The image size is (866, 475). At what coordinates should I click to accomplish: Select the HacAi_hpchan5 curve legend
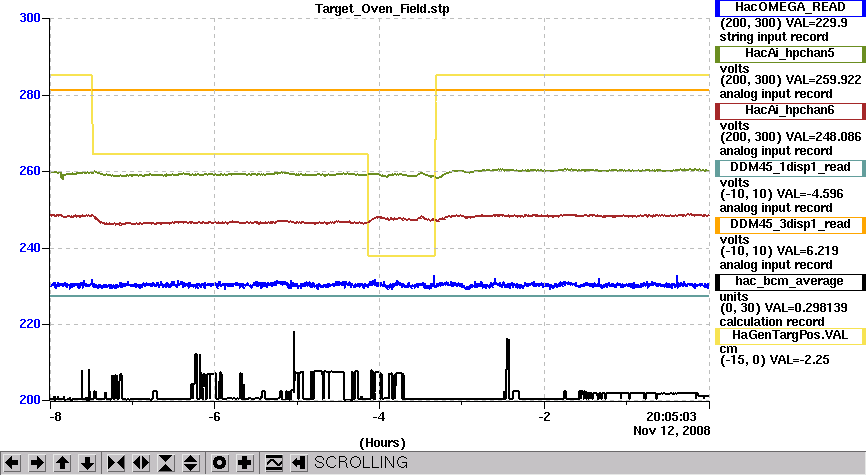click(790, 54)
